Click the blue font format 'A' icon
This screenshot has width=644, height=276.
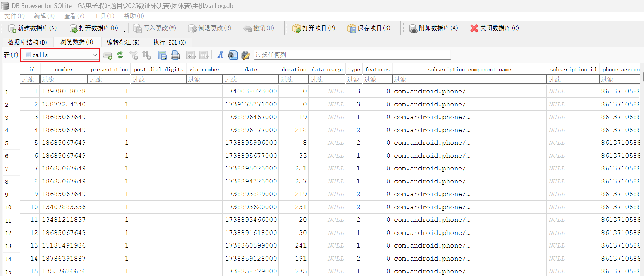(220, 55)
